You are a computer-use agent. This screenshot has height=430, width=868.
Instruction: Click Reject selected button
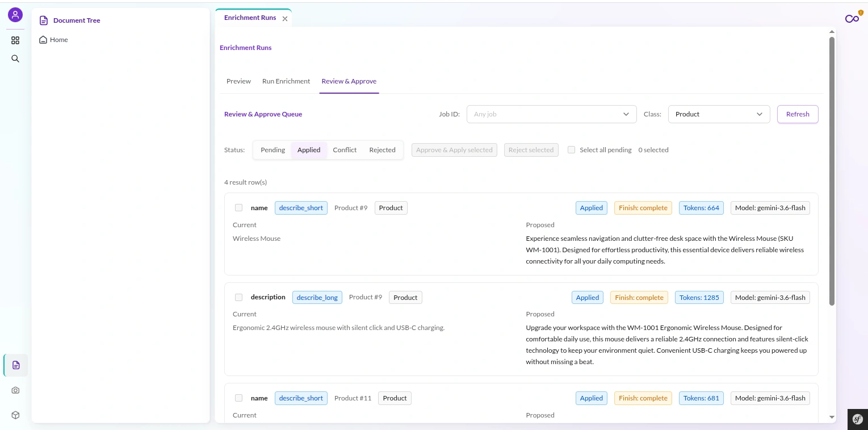click(531, 150)
